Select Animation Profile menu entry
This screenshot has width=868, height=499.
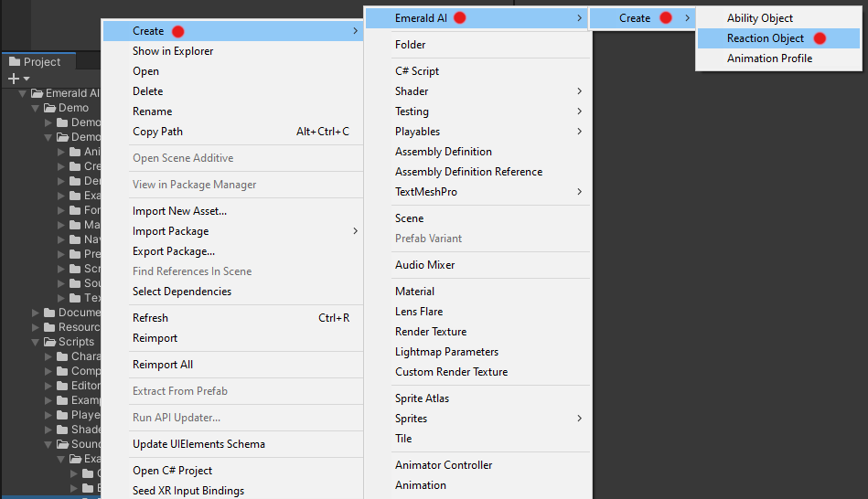(x=769, y=58)
